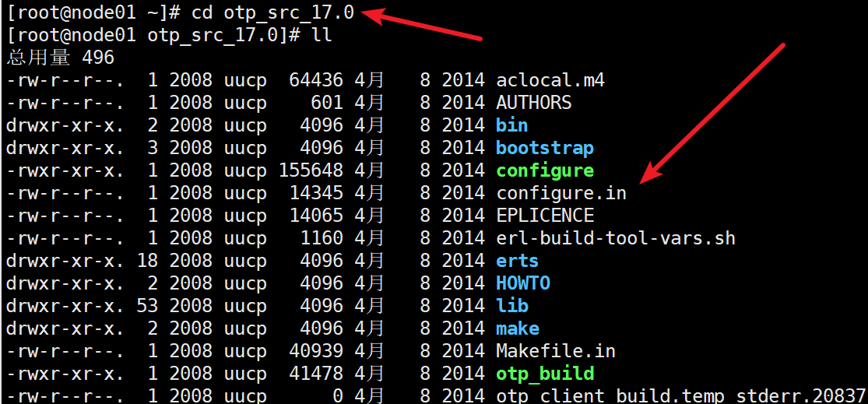Click the file size 155648 of configure
Viewport: 868px width, 404px height.
coord(311,170)
